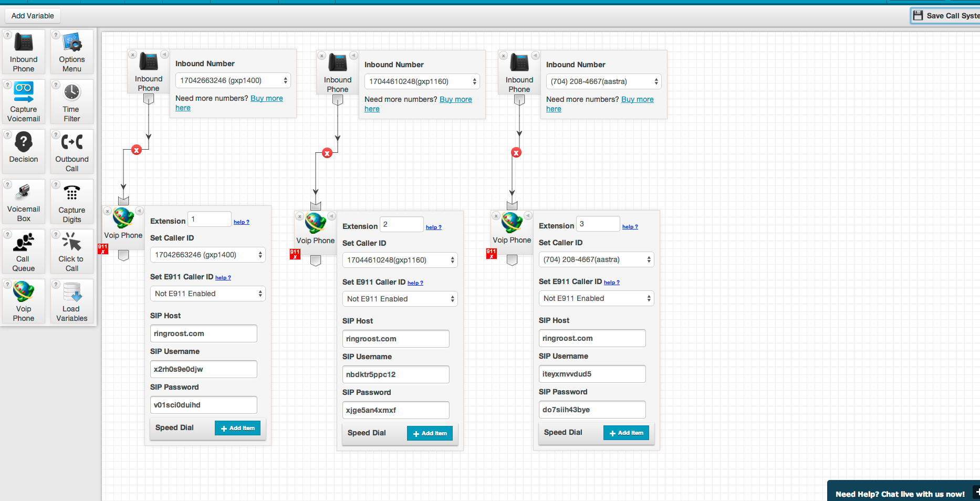The height and width of the screenshot is (501, 980).
Task: Close the extension 1 Voip Phone node
Action: pyautogui.click(x=108, y=211)
